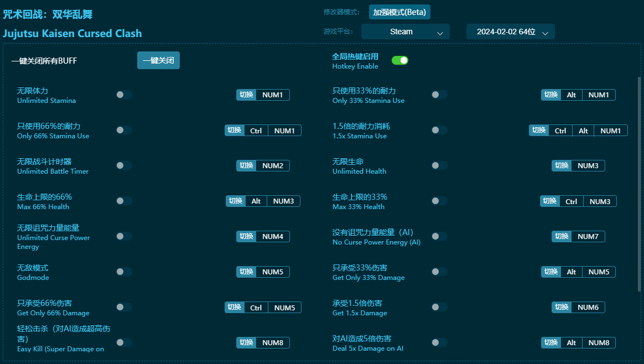Activate the Godmode toggle
644x364 pixels.
123,271
